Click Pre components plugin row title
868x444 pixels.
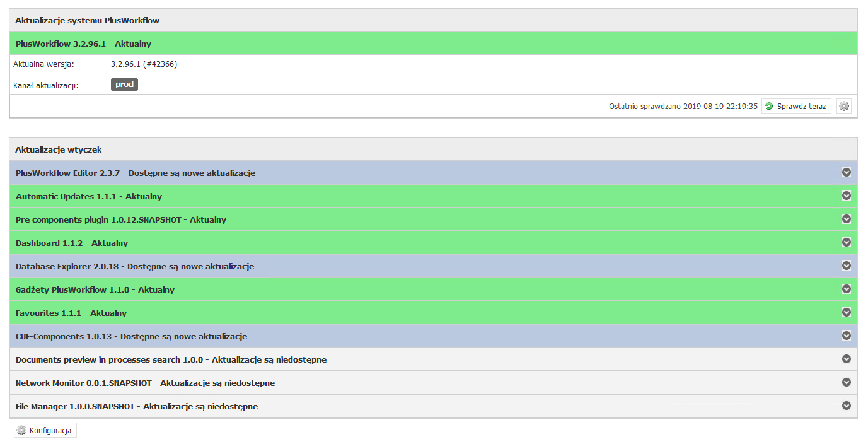[x=121, y=219]
